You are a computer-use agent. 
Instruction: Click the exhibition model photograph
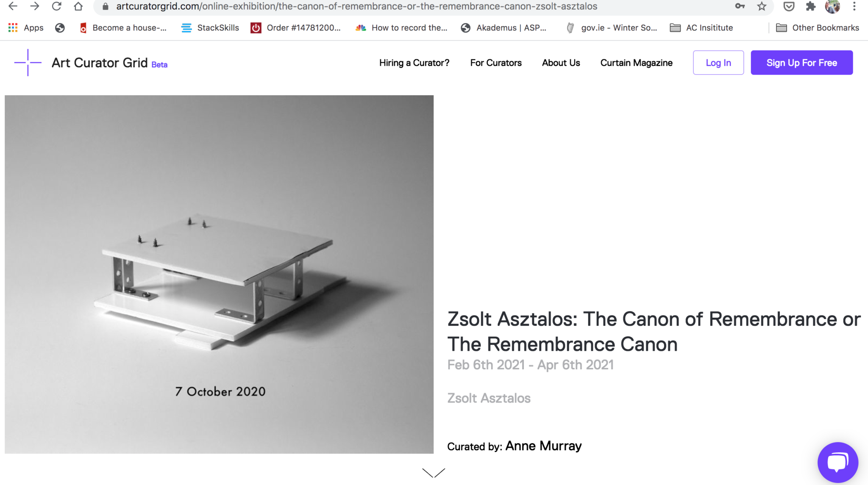[x=219, y=274]
